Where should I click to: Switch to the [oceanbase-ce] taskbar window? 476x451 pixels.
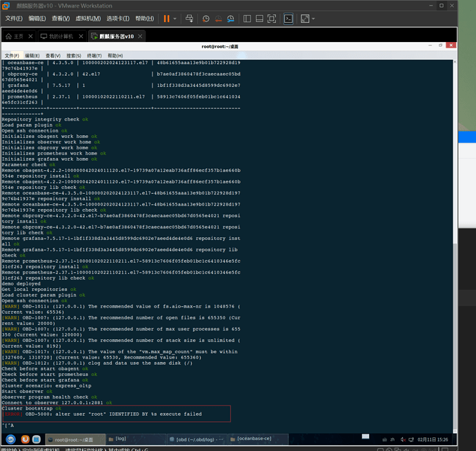click(258, 439)
